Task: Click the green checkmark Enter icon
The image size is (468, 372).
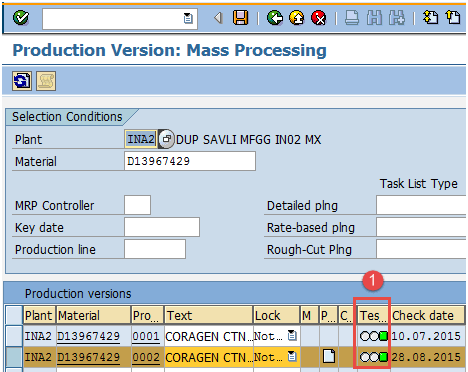Action: (x=21, y=18)
